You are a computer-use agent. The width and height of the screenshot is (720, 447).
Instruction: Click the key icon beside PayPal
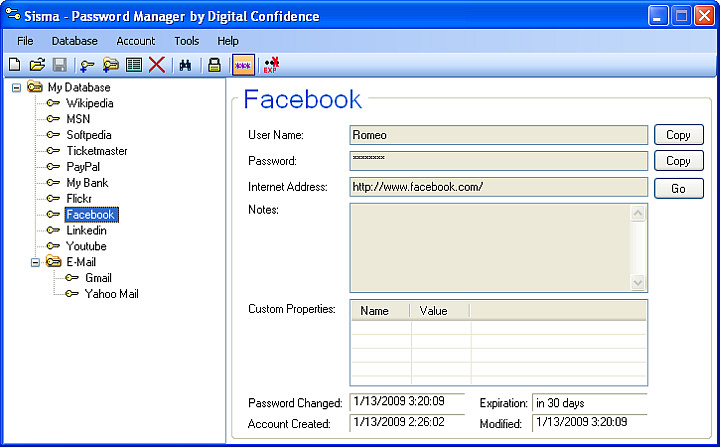[x=53, y=167]
